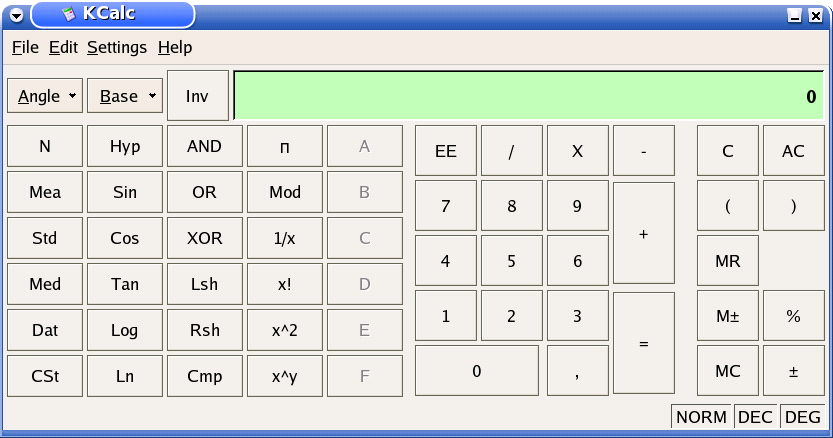
Task: Click the AC all clear button
Action: pos(794,150)
